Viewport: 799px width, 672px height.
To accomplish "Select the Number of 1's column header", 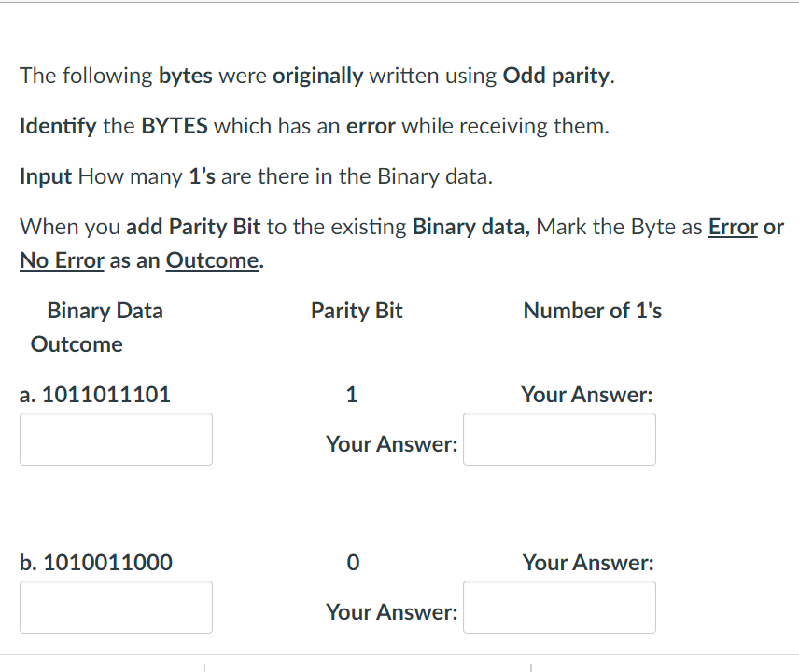I will [592, 311].
